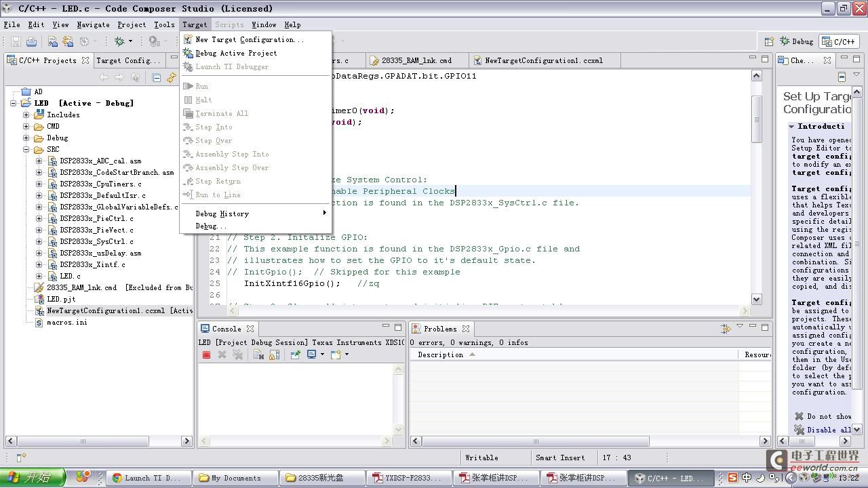Viewport: 868px width, 488px height.
Task: Close the C/C++ Projects tab
Action: coord(85,60)
